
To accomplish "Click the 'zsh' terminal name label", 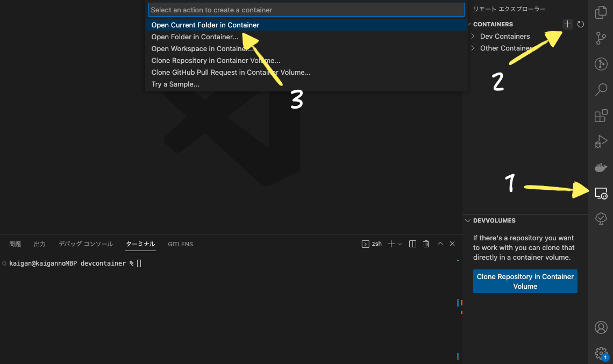I will (x=377, y=244).
